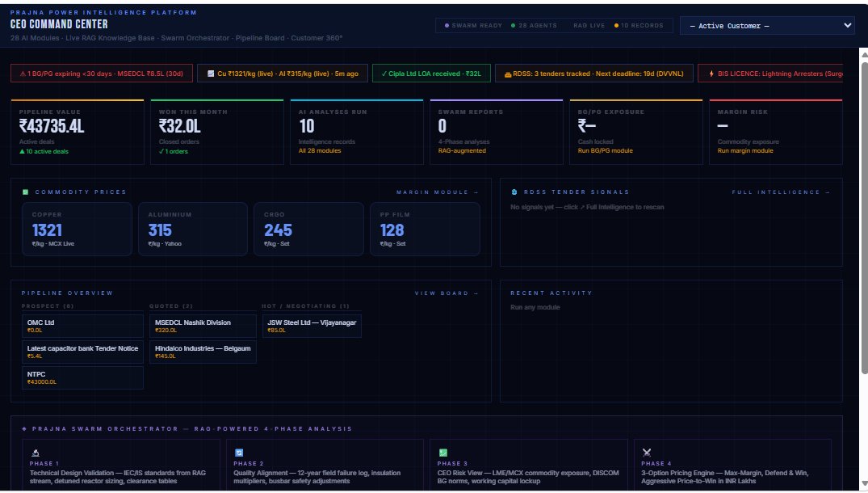Click the Prospect (6) column header
The height and width of the screenshot is (493, 868).
pyautogui.click(x=48, y=305)
